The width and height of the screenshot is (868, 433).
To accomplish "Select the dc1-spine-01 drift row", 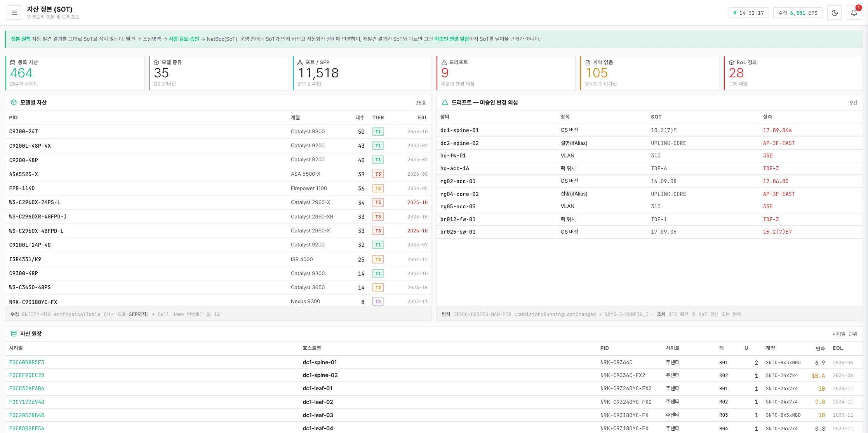I will click(649, 130).
